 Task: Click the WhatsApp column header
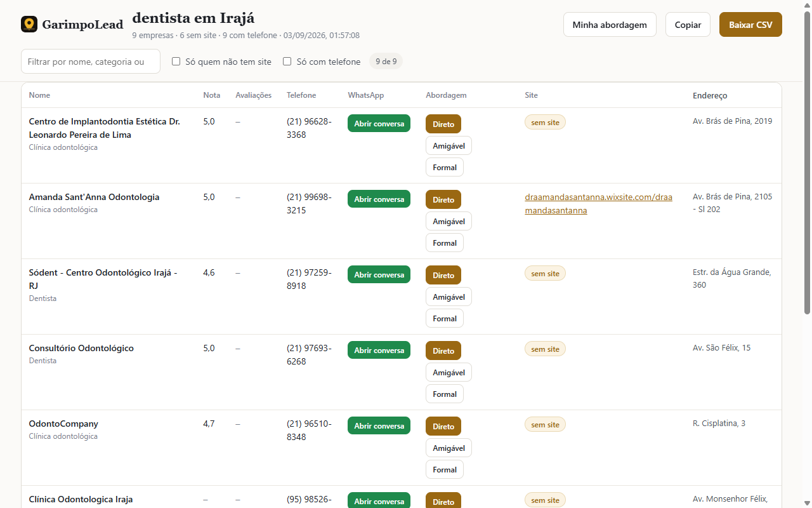tap(366, 95)
